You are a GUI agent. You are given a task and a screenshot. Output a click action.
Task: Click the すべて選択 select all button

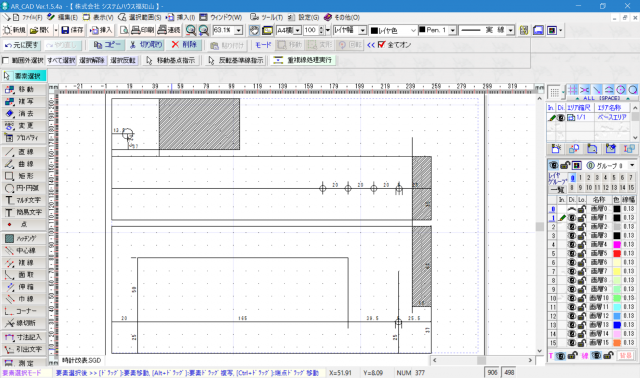coord(61,60)
